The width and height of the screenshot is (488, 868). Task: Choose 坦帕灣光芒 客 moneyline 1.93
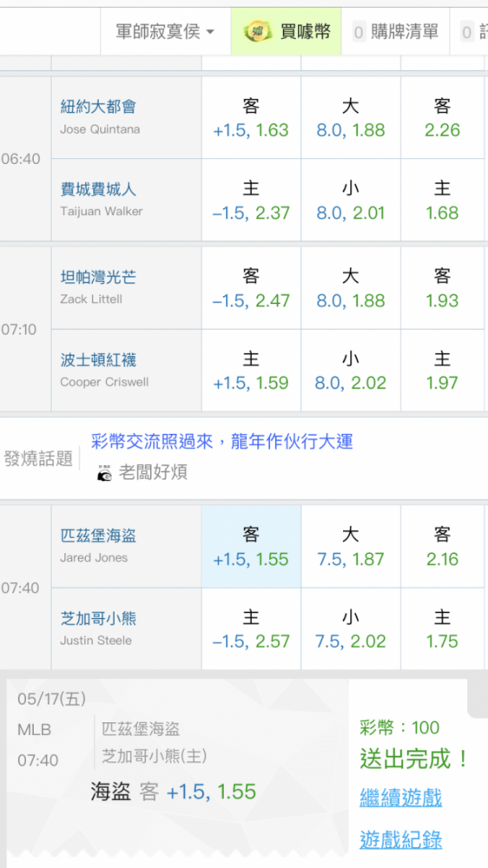(x=442, y=288)
